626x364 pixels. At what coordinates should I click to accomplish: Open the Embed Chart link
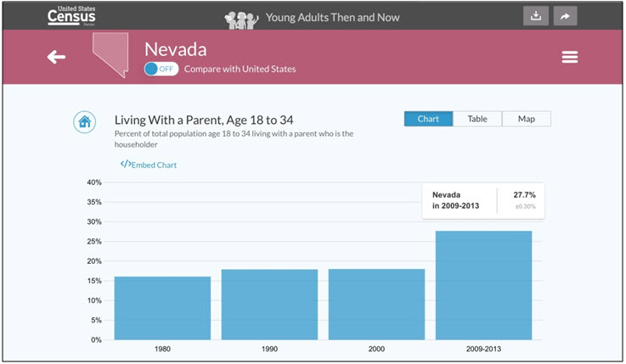tap(149, 165)
